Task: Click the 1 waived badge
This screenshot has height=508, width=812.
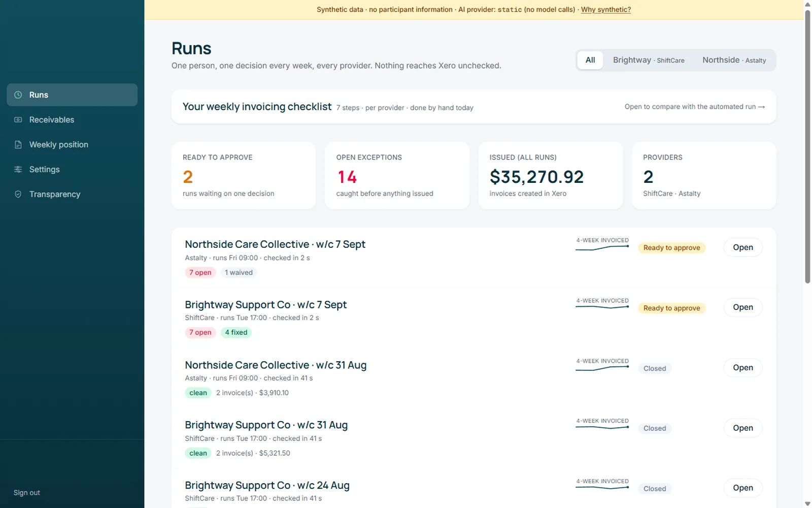Action: click(239, 273)
